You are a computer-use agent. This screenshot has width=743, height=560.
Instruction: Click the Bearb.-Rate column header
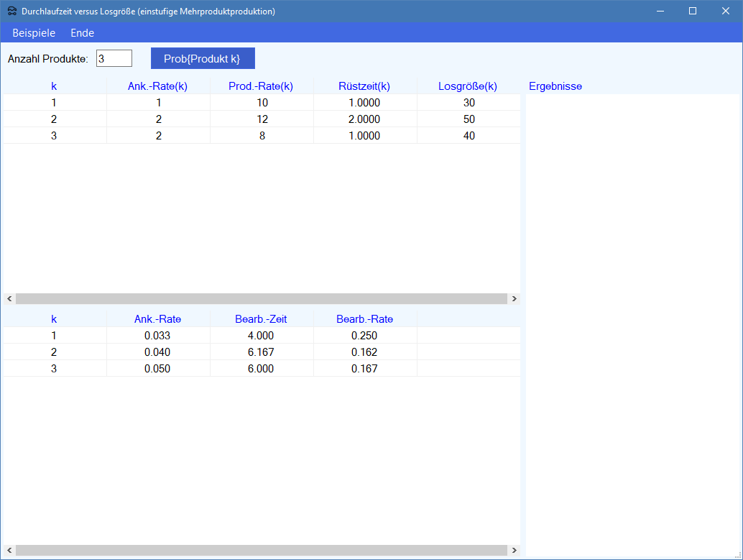coord(364,319)
